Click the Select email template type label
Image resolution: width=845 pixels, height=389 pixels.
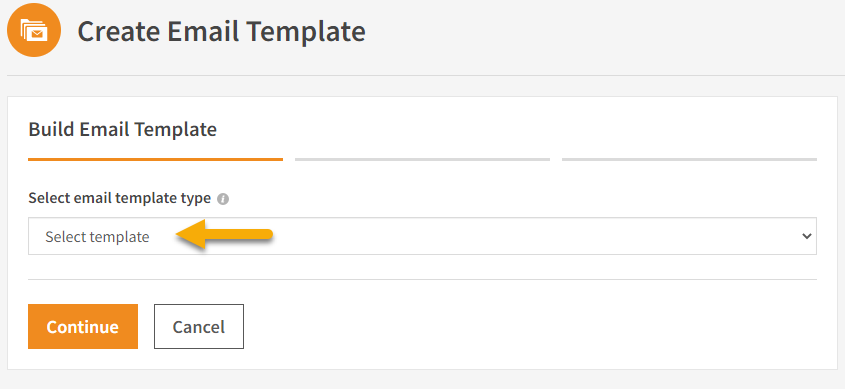(120, 198)
